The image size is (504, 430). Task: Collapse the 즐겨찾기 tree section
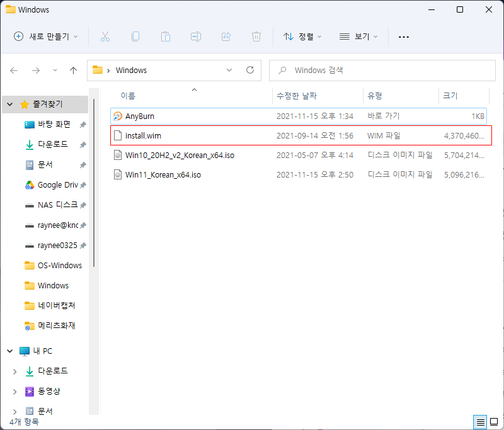point(10,105)
